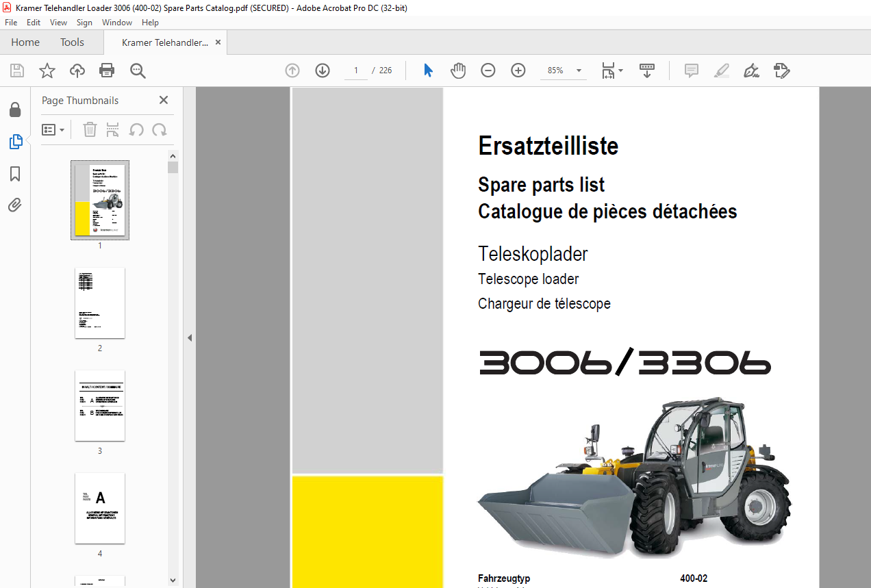Open security lock panel icon
The height and width of the screenshot is (588, 871).
point(15,110)
